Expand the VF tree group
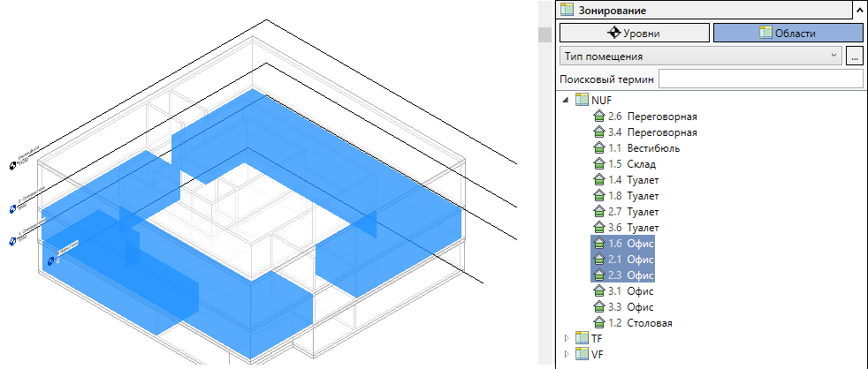 pyautogui.click(x=566, y=353)
